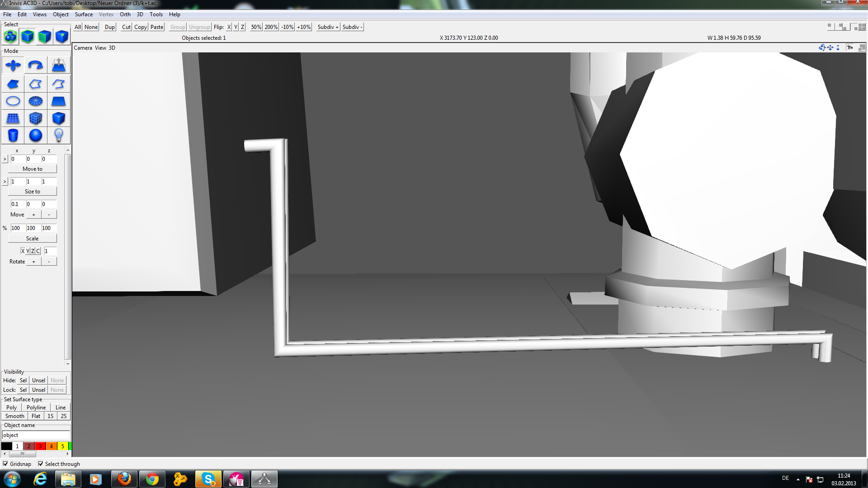Expand the Size to arrow button

(x=5, y=182)
